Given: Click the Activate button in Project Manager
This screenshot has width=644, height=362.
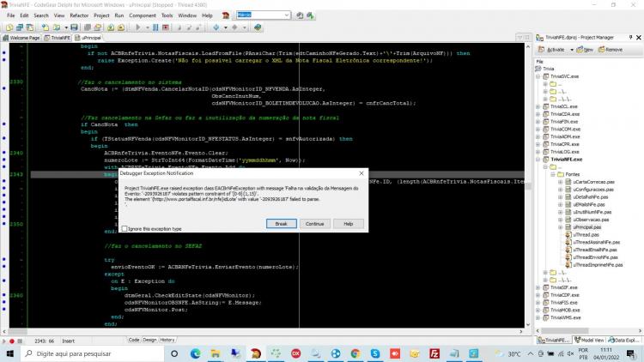Looking at the screenshot, I should (551, 50).
